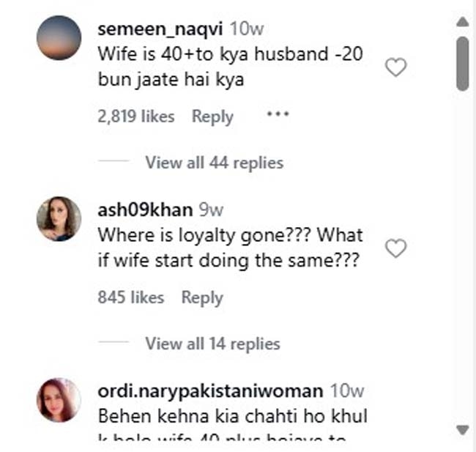Screen dimensions: 476x452
Task: Open ordi.narypakistaniwoman's profile picture
Action: click(x=59, y=399)
